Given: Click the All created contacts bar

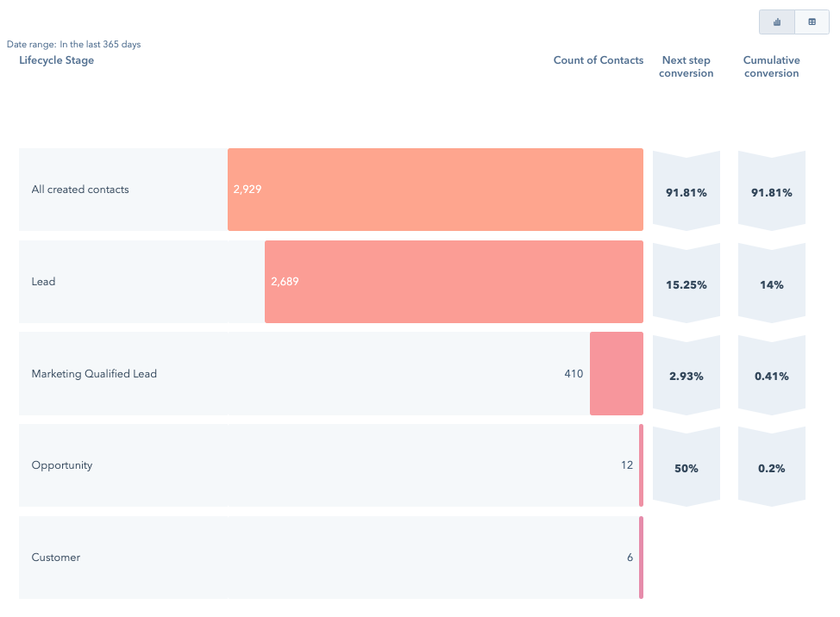Looking at the screenshot, I should point(435,190).
